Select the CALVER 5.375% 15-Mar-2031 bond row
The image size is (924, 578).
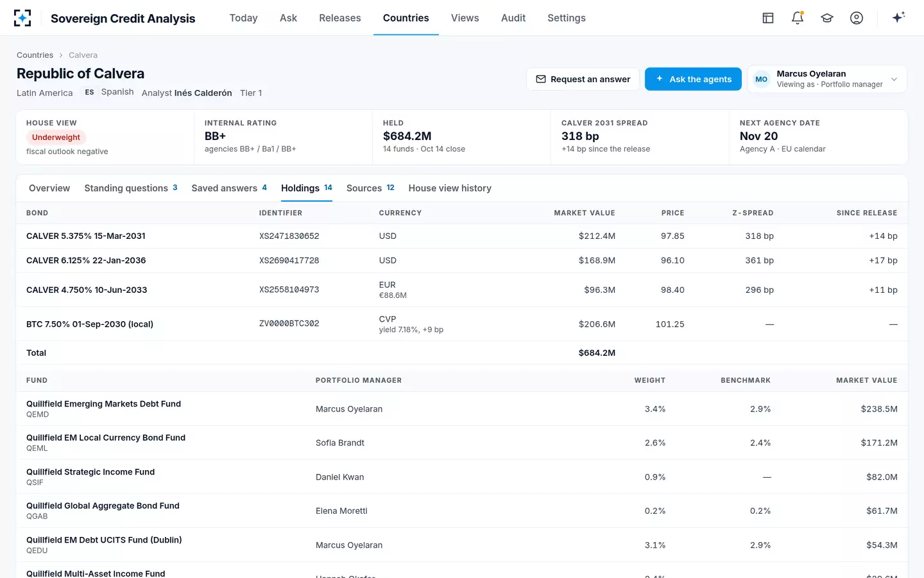point(462,236)
